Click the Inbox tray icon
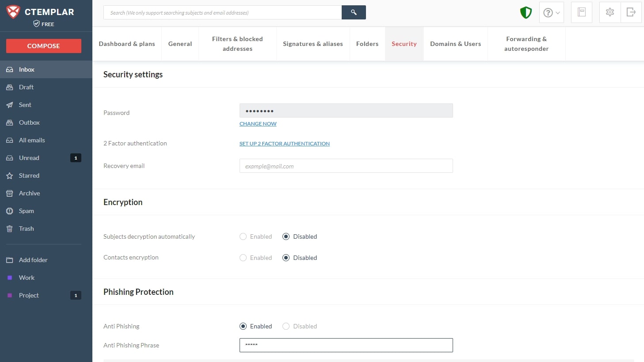The height and width of the screenshot is (362, 644). [x=10, y=69]
